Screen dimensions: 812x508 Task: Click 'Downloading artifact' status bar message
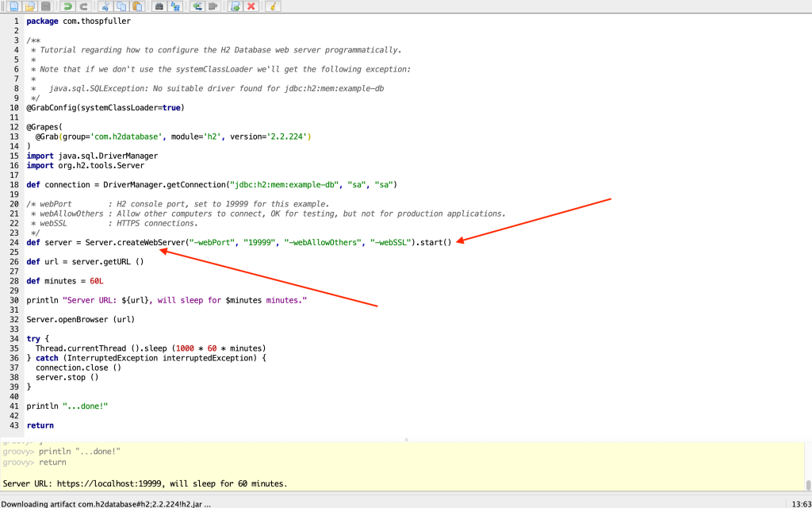(x=106, y=503)
